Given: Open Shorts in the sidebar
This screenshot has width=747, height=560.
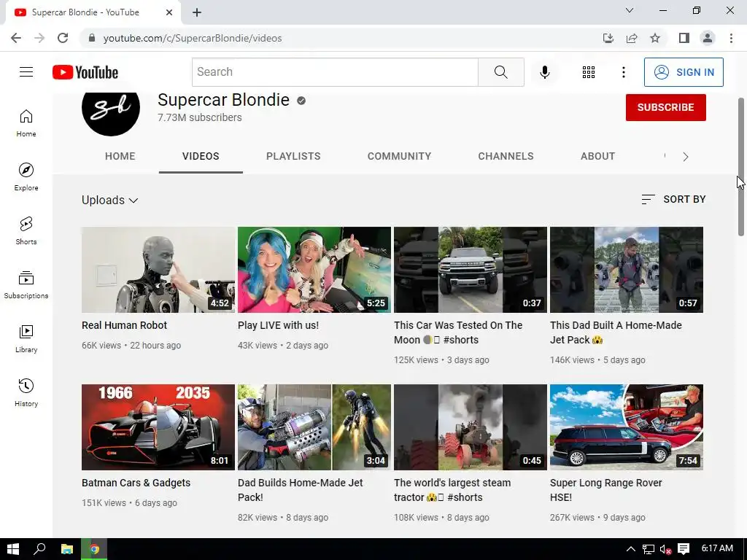Looking at the screenshot, I should [x=26, y=231].
